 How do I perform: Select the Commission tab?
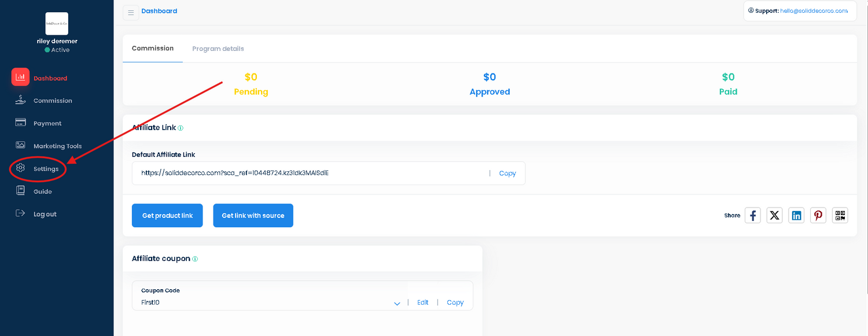coord(152,49)
